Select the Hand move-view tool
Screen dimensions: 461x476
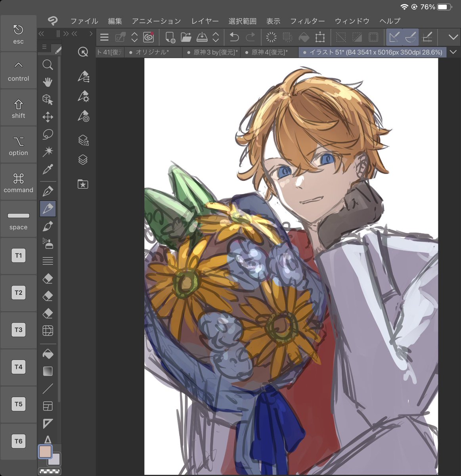(x=48, y=82)
